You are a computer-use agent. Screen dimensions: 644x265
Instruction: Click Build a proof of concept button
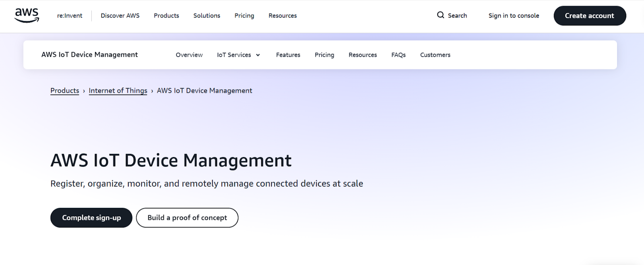pyautogui.click(x=187, y=218)
